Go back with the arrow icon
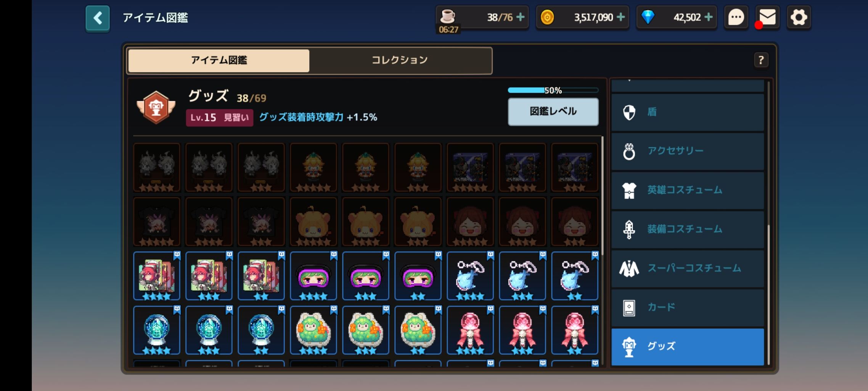The height and width of the screenshot is (391, 868). (98, 18)
